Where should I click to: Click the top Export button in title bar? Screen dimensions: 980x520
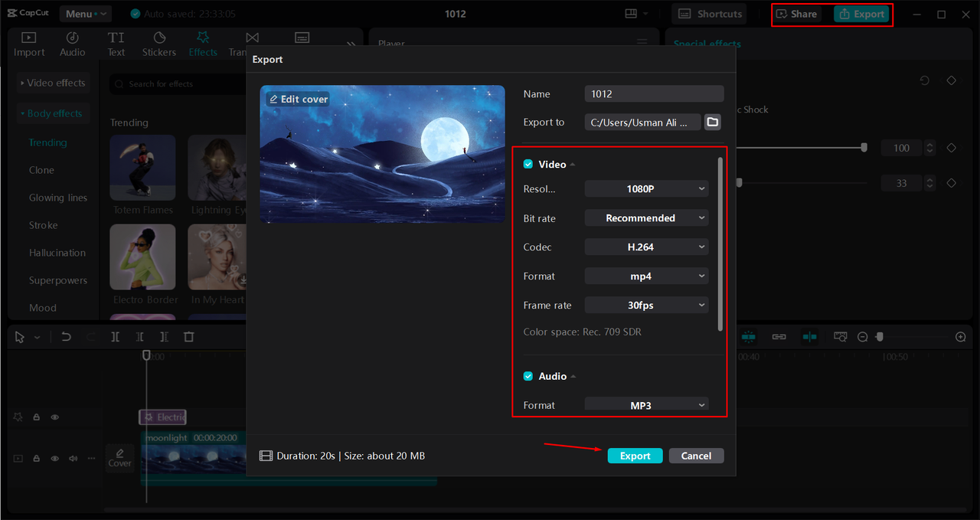(861, 14)
